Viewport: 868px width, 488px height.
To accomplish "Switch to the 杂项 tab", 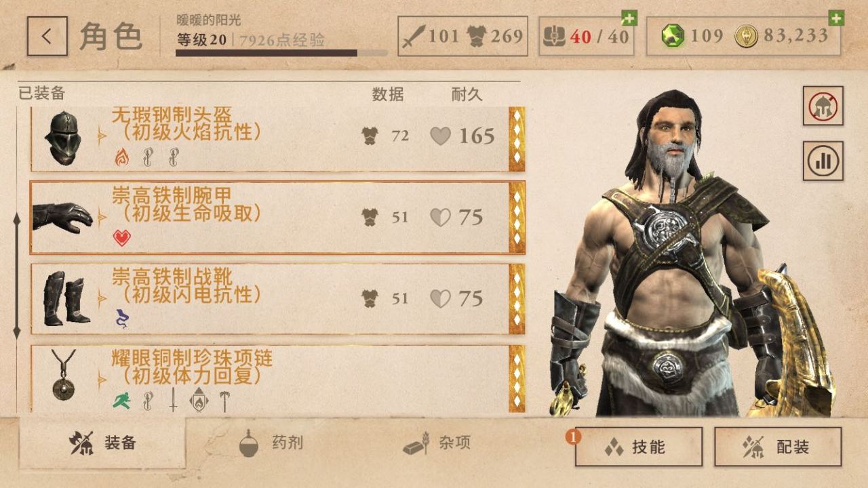I will click(437, 443).
